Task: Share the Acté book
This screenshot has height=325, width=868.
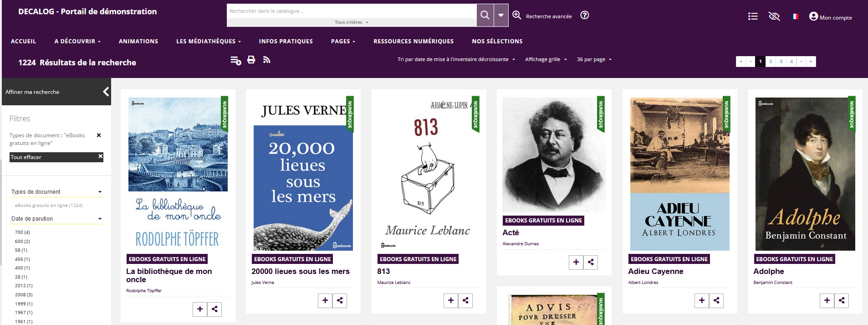Action: point(591,262)
